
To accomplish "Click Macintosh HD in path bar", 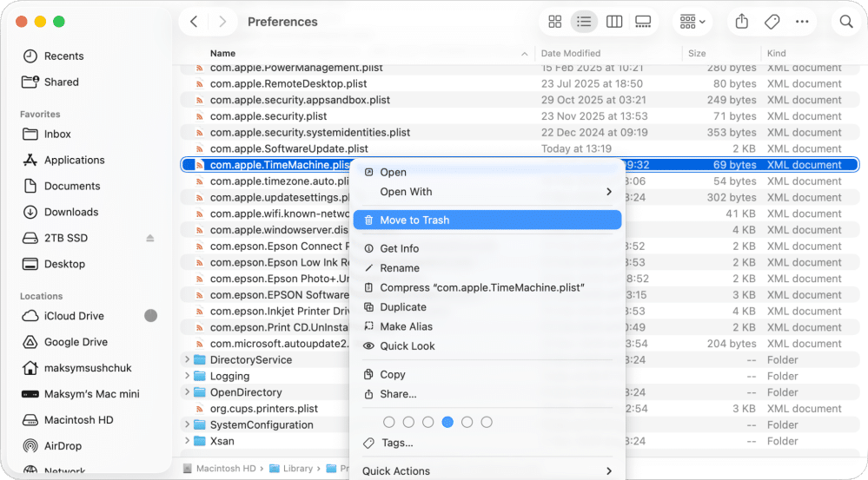I will coord(220,469).
